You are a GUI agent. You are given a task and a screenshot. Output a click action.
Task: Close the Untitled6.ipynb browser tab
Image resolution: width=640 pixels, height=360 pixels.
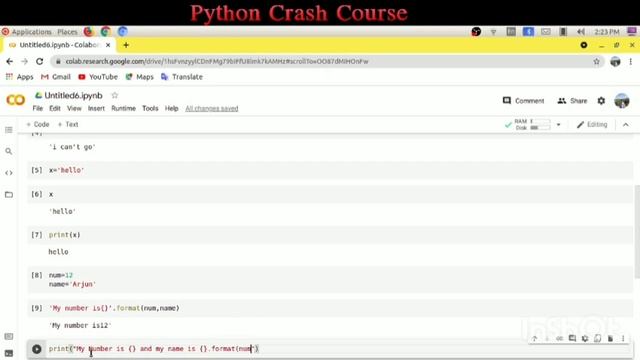pos(108,45)
